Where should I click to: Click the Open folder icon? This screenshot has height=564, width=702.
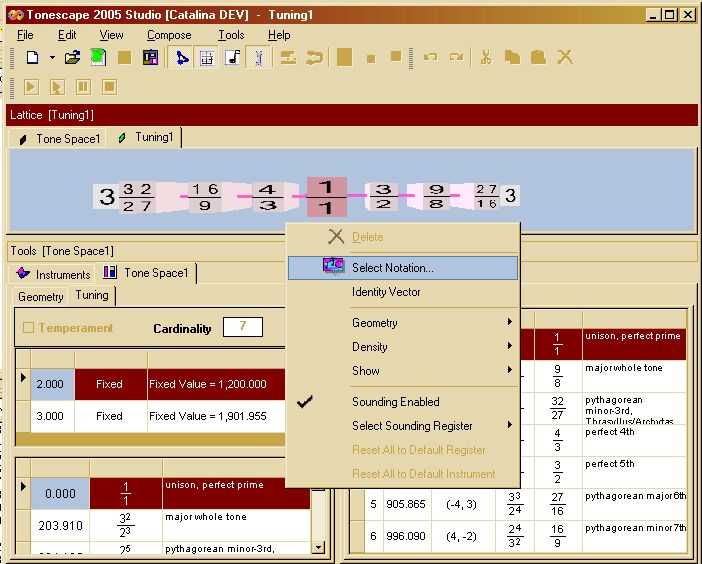[72, 58]
